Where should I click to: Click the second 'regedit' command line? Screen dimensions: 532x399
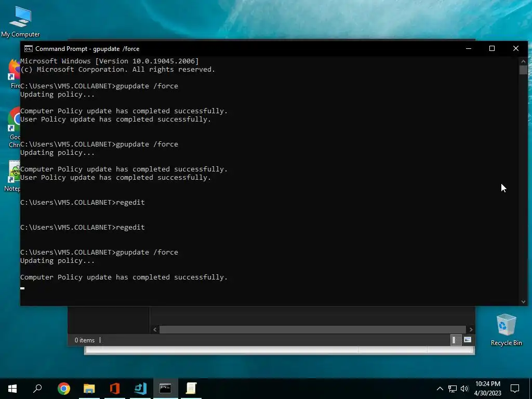click(x=83, y=228)
